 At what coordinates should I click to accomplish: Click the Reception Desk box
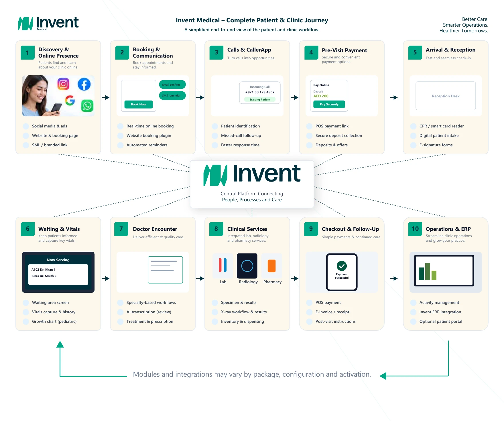coord(446,96)
